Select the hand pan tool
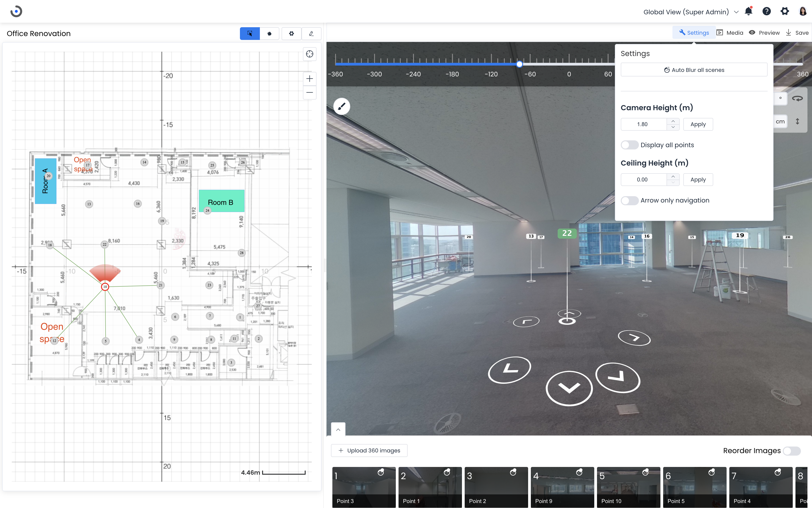Viewport: 812px width, 508px height. 269,34
